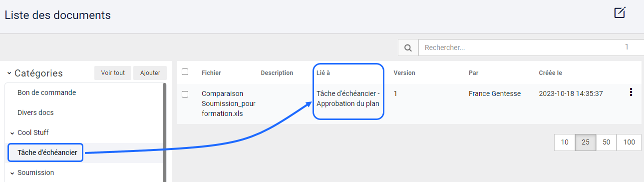Toggle the select-all checkbox in header

[x=185, y=72]
